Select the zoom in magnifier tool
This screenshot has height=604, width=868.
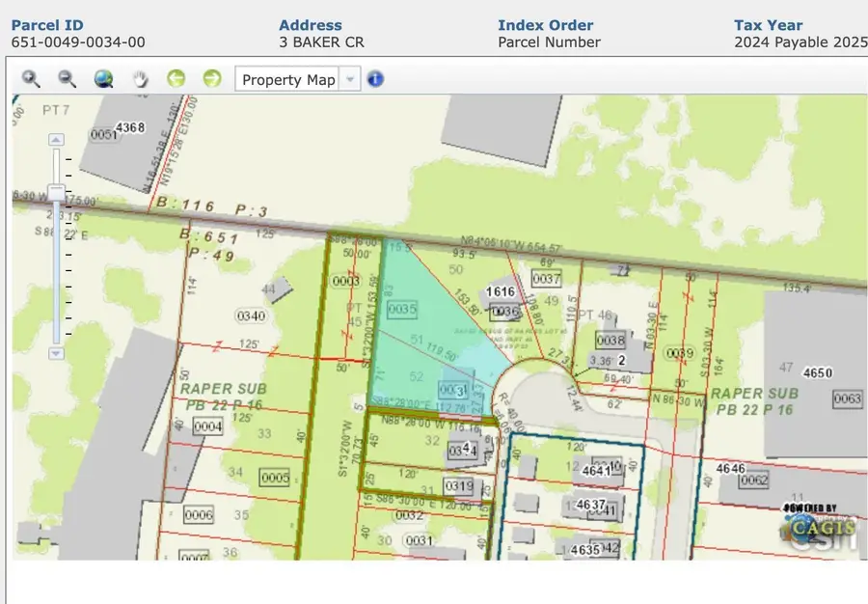pyautogui.click(x=32, y=79)
